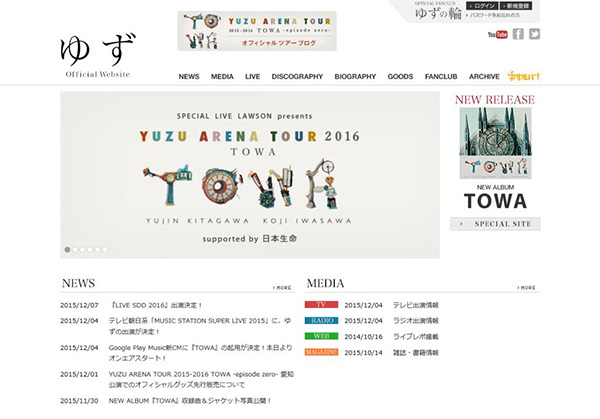Select the second carousel dot

tap(75, 249)
